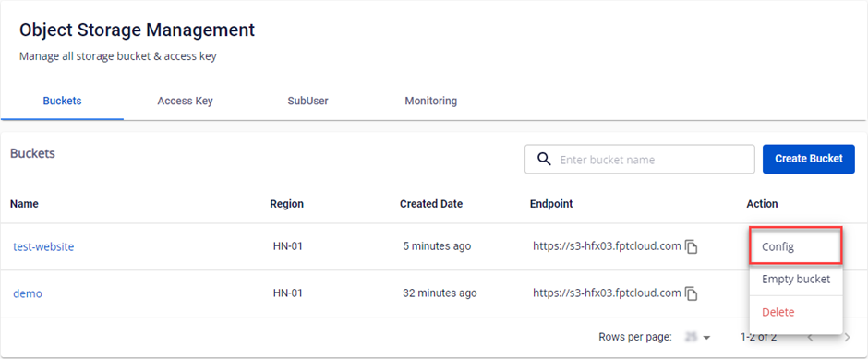Click the 'Rows per page:' label
The height and width of the screenshot is (359, 868).
pos(635,337)
